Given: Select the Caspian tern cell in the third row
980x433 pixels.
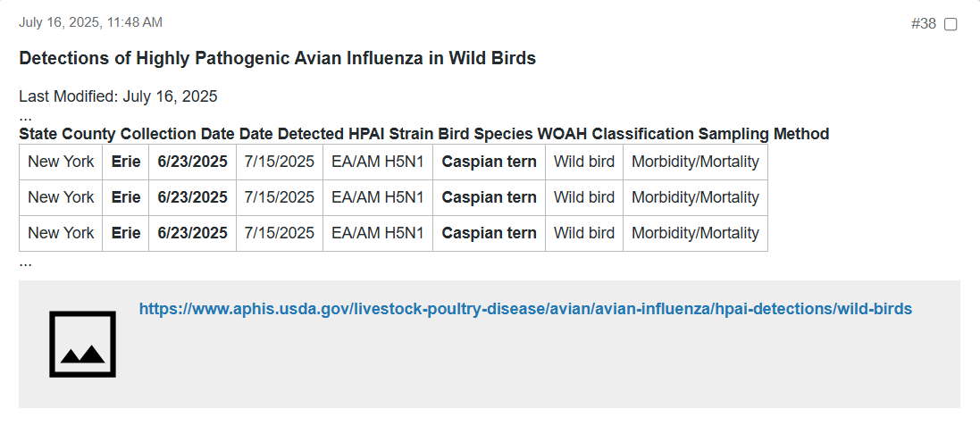Looking at the screenshot, I should tap(489, 233).
